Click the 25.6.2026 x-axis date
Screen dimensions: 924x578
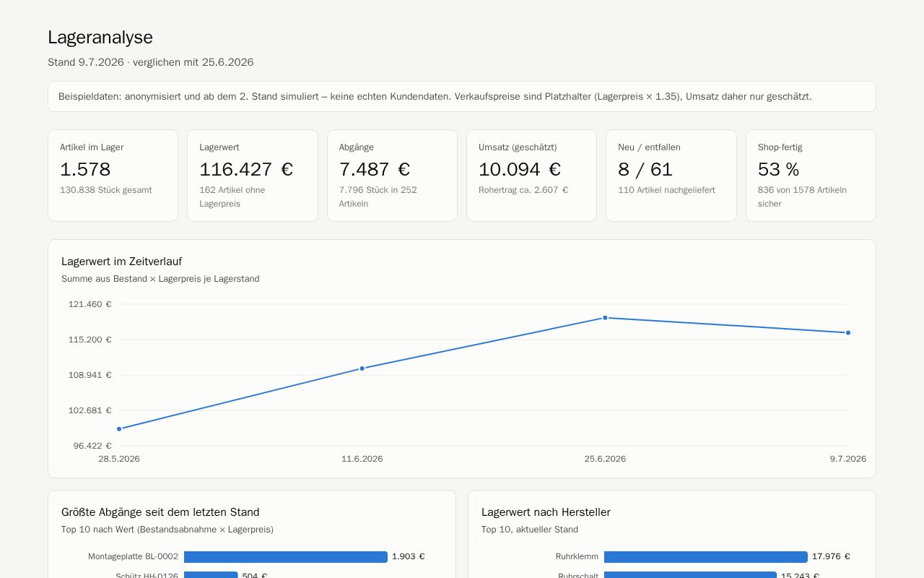pyautogui.click(x=605, y=459)
